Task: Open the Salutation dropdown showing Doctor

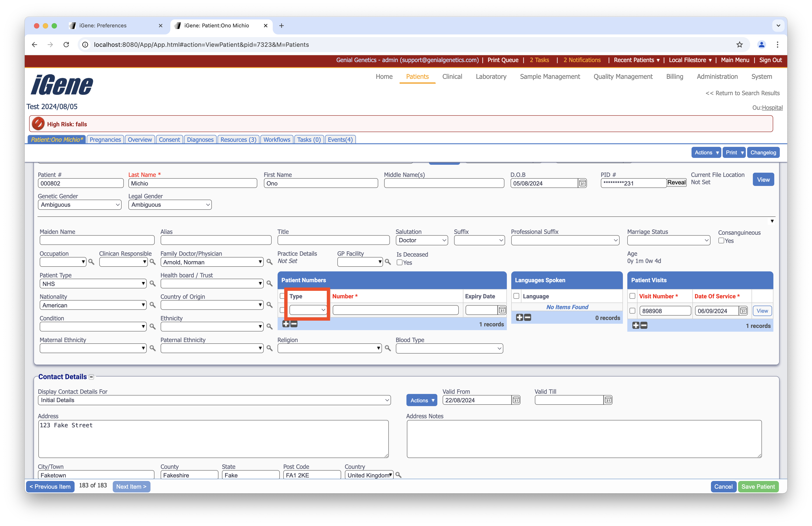Action: pyautogui.click(x=422, y=240)
